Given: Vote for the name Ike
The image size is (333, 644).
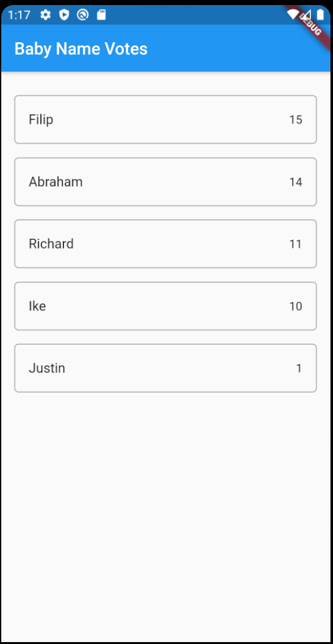Looking at the screenshot, I should coord(166,306).
